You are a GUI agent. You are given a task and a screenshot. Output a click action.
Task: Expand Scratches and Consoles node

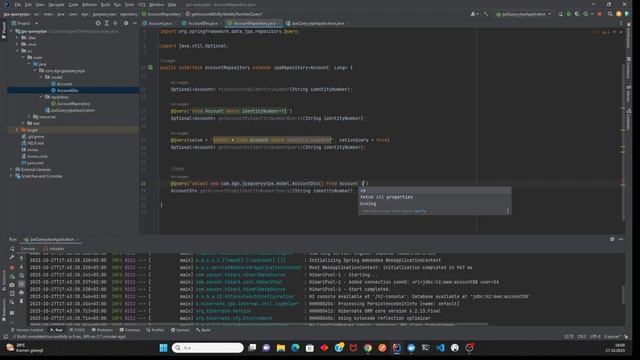[x=11, y=176]
